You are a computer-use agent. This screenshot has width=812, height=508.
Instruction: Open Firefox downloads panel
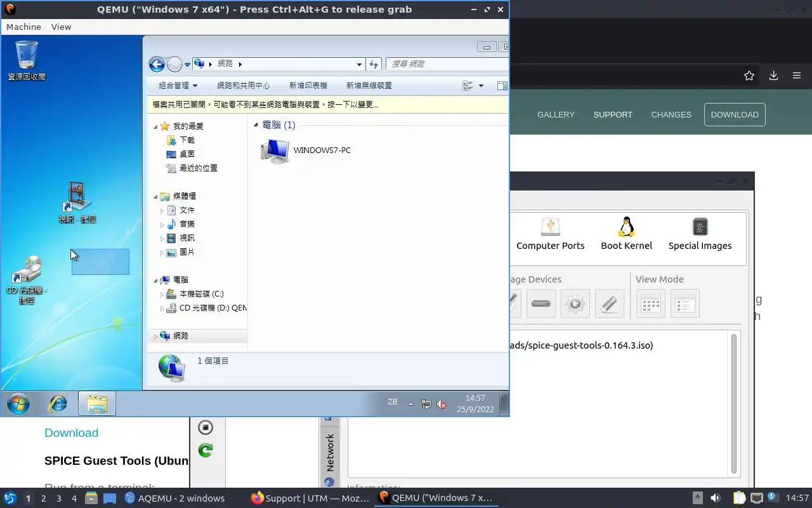click(x=773, y=76)
